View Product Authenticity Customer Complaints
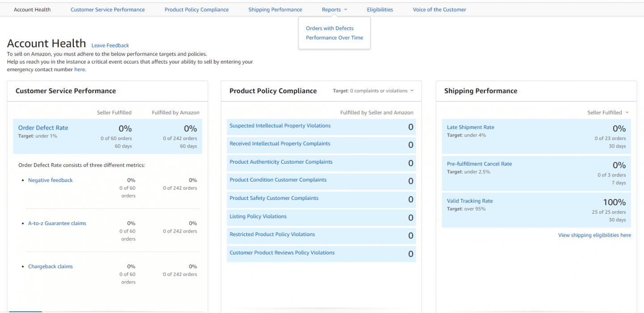This screenshot has width=644, height=313. pyautogui.click(x=281, y=162)
